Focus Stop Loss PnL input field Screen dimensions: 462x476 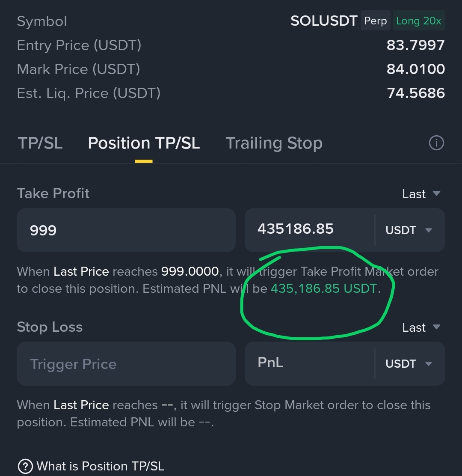310,363
